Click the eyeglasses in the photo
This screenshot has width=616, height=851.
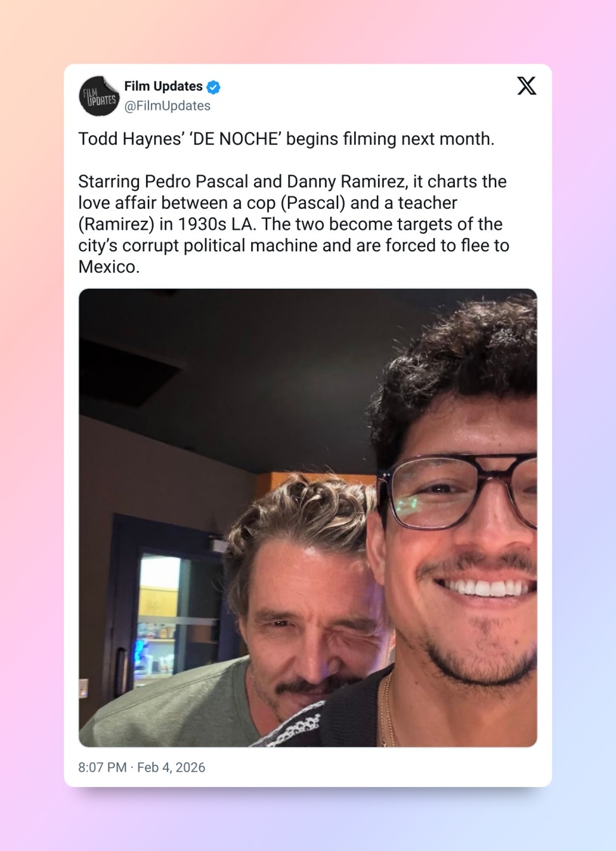(x=457, y=492)
